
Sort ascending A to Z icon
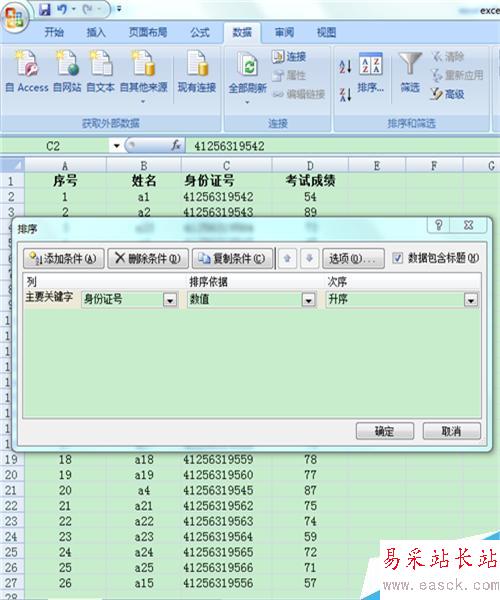345,67
